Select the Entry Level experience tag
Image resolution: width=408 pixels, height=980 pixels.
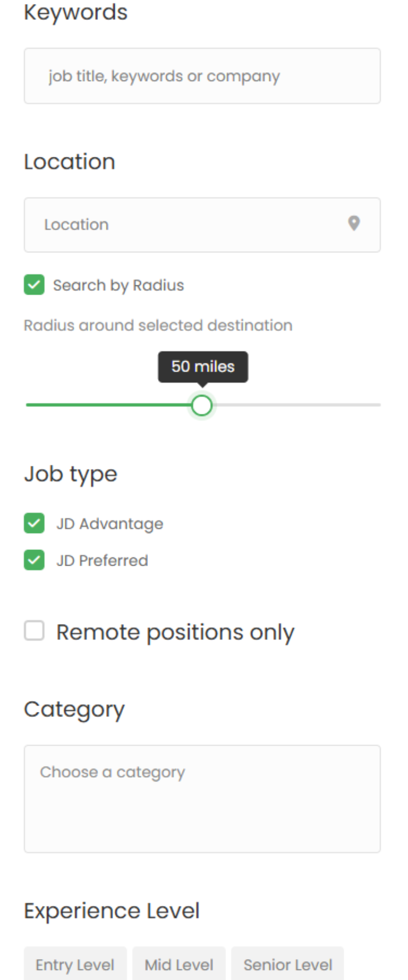click(75, 964)
